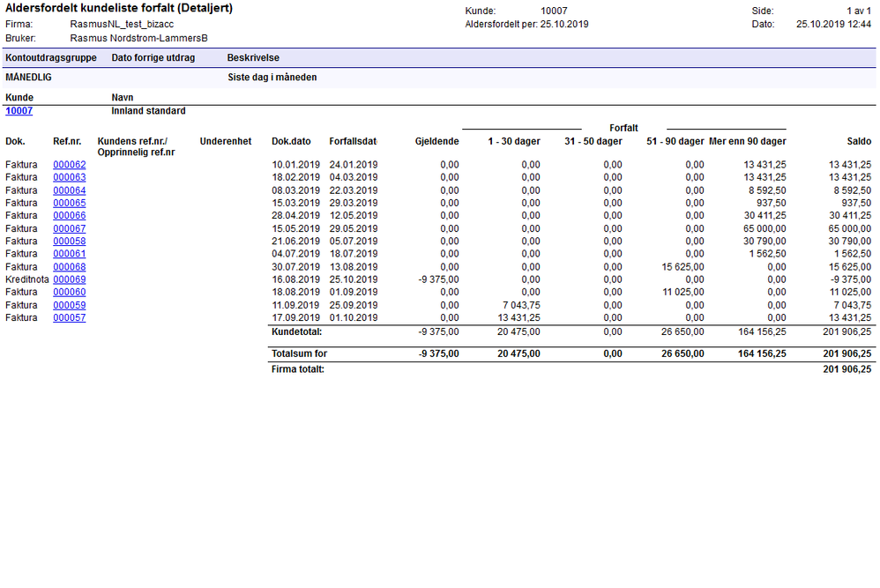The height and width of the screenshot is (588, 880).
Task: Open invoice reference 000058
Action: click(70, 242)
